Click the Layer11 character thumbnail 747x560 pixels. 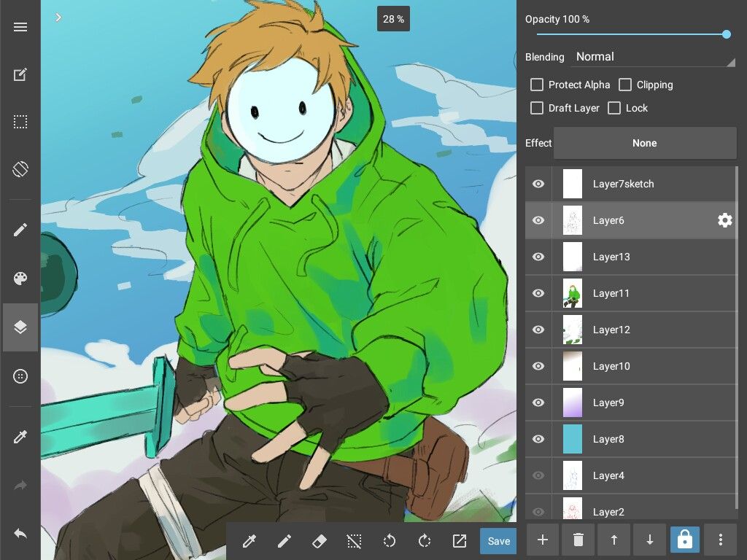(572, 293)
